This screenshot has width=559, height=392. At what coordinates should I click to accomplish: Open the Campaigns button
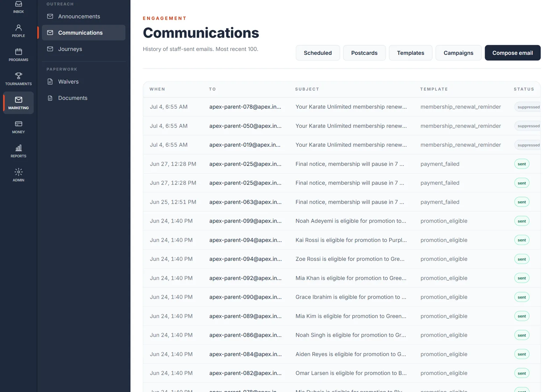[458, 53]
